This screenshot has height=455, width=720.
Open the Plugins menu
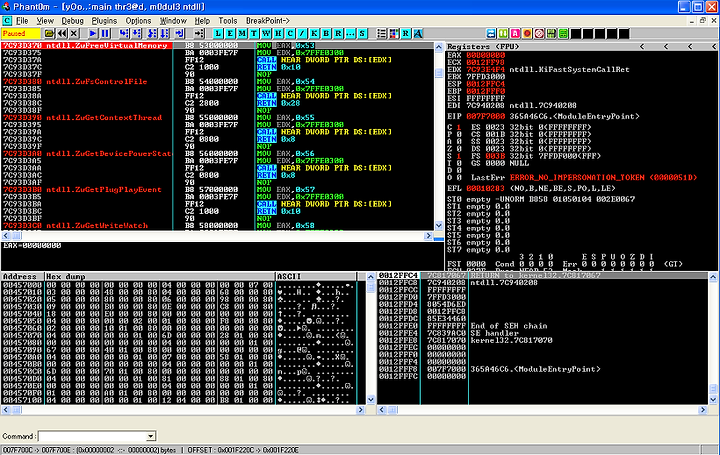coord(104,21)
